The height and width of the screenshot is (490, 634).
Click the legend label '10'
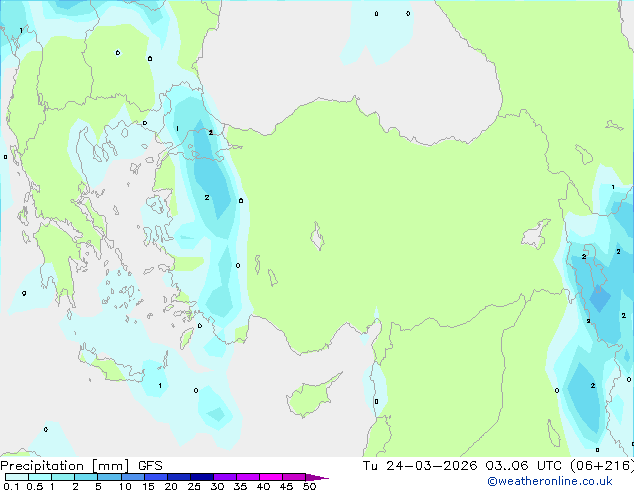[125, 486]
